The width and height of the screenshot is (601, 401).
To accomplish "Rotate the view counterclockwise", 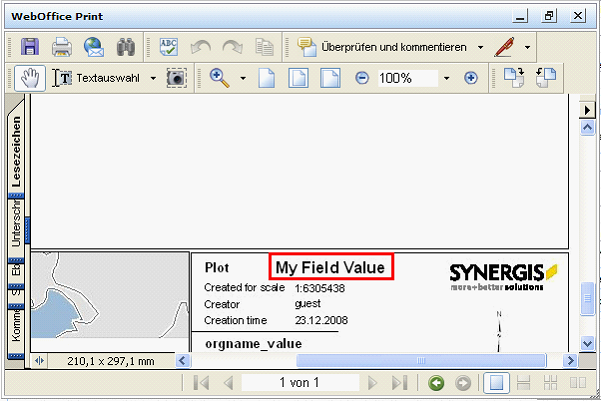I will coord(546,78).
